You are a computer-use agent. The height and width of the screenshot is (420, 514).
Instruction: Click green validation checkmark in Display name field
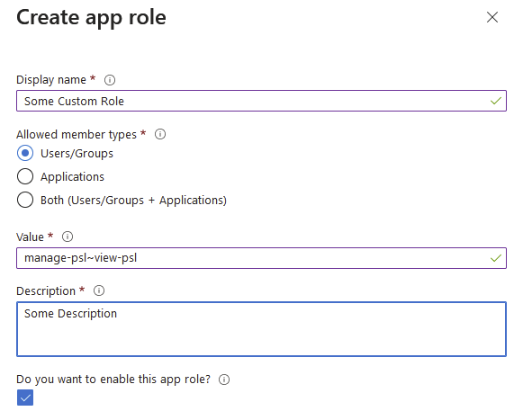(496, 101)
